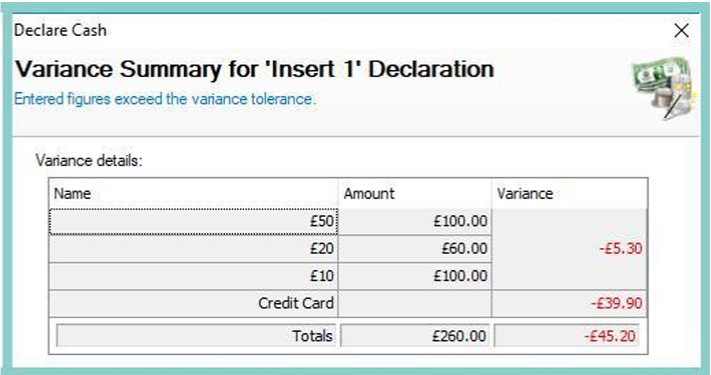Click the £60.00 amount cell
Screen dimensions: 711x375
point(415,249)
